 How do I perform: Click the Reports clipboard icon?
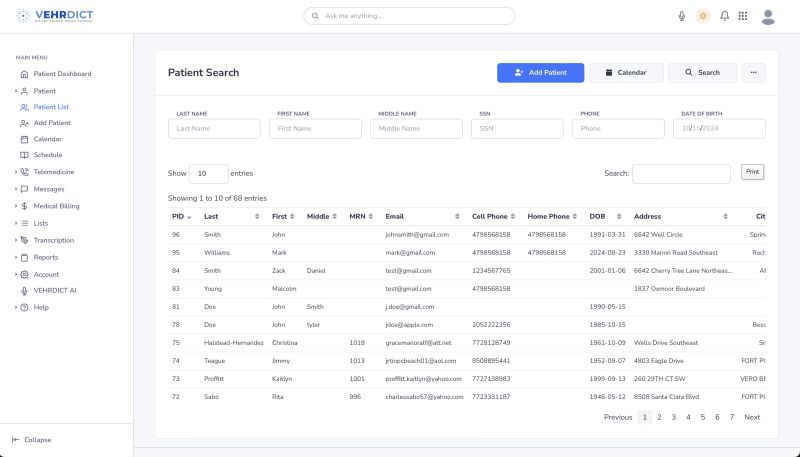click(x=24, y=258)
